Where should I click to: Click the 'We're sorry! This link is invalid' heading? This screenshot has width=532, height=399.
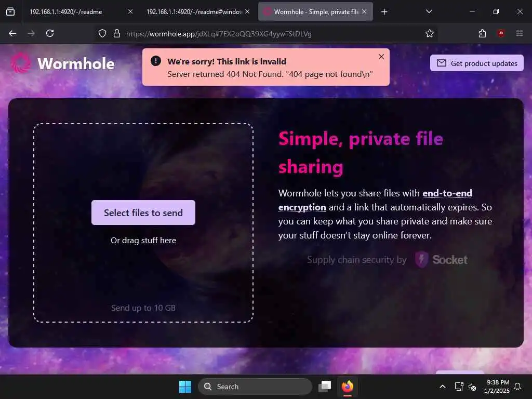pyautogui.click(x=227, y=61)
